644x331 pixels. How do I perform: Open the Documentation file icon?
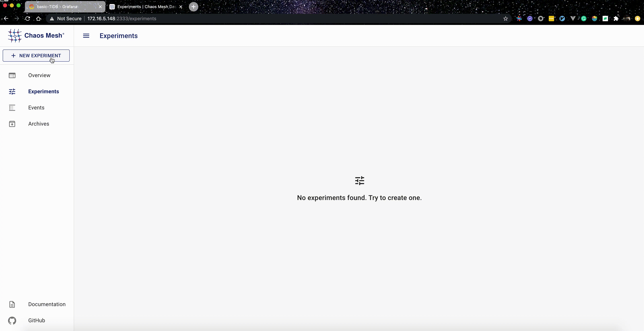pos(12,304)
